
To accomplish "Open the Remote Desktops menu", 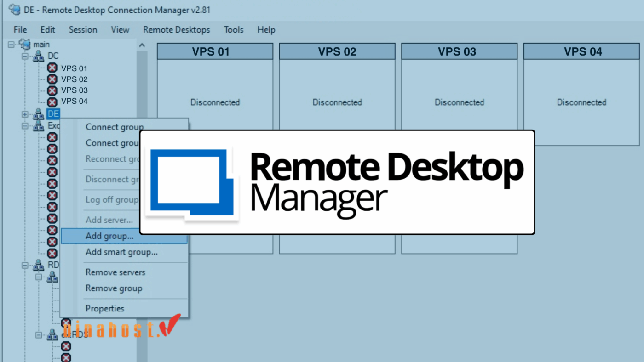I will coord(176,29).
